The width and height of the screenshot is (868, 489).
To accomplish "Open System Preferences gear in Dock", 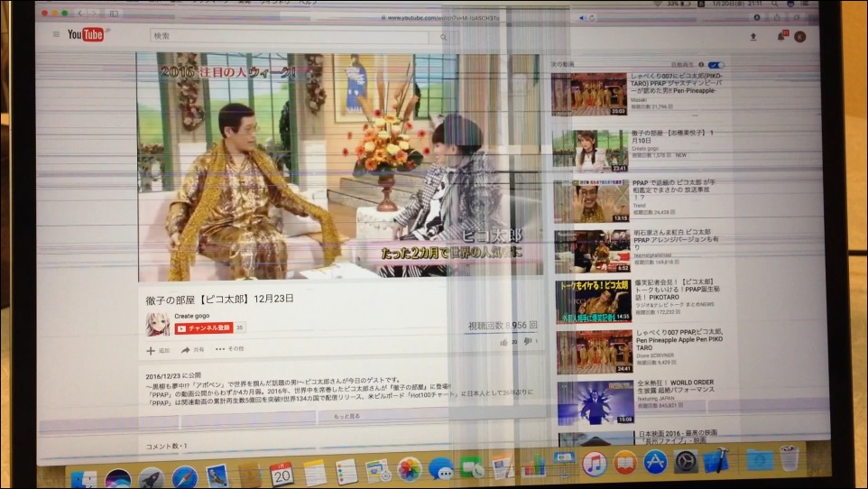I will coord(686,461).
